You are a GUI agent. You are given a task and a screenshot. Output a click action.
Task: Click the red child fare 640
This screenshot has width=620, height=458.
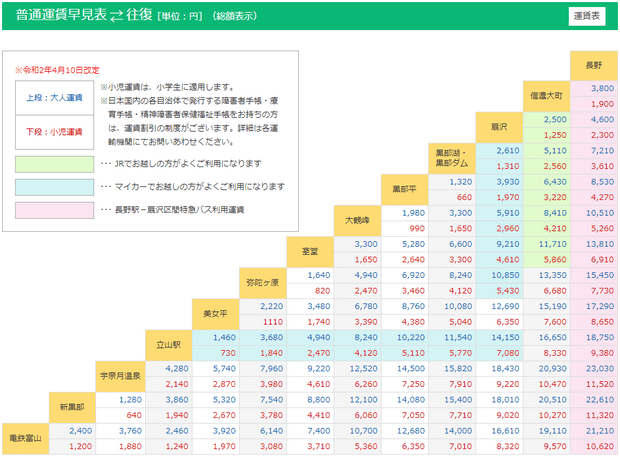(x=134, y=415)
